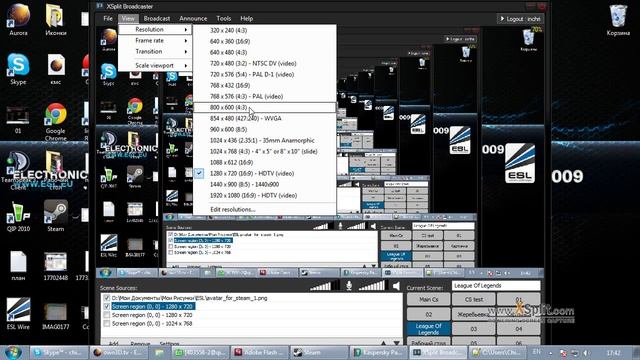Select the avatar_for_steam_1.png source row

coord(189,298)
